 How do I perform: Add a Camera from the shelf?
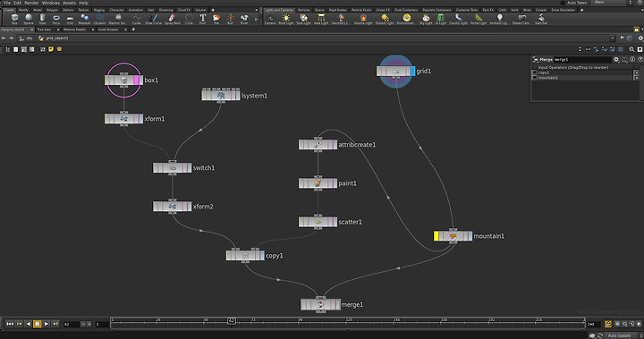coord(270,19)
